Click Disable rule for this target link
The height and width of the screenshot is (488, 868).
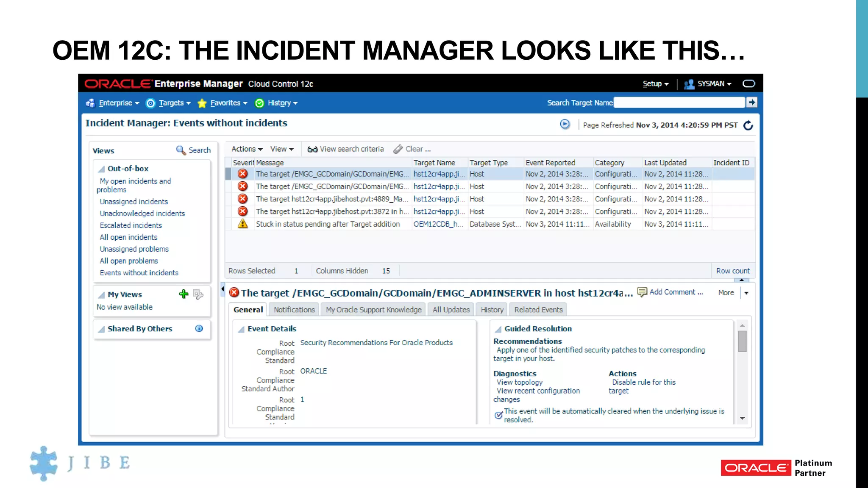643,386
